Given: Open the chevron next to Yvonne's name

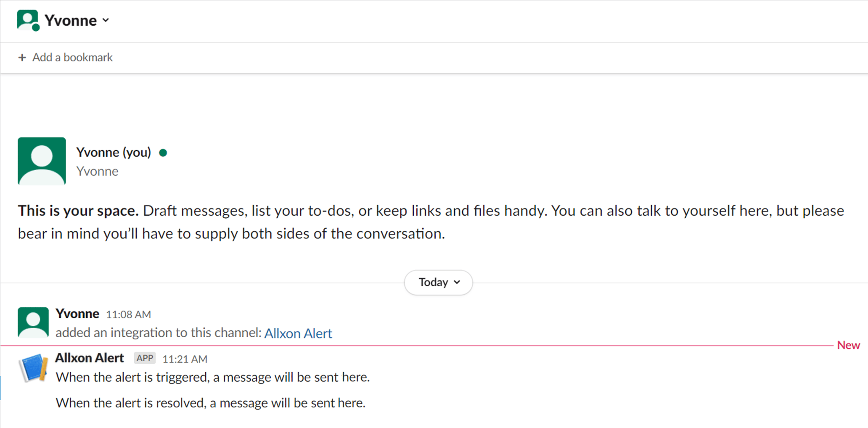Looking at the screenshot, I should (106, 20).
